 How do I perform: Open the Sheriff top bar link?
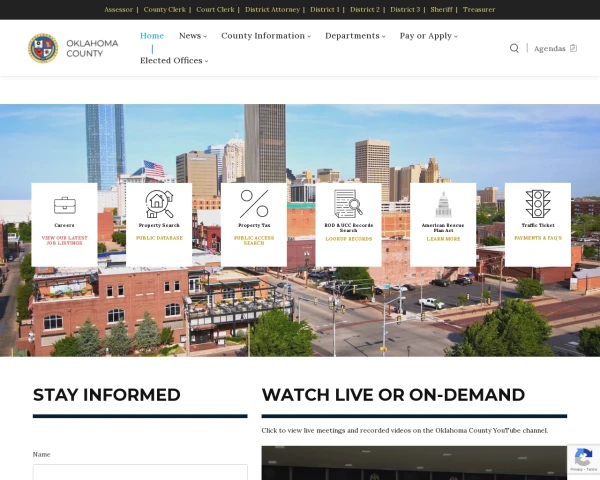(x=441, y=10)
